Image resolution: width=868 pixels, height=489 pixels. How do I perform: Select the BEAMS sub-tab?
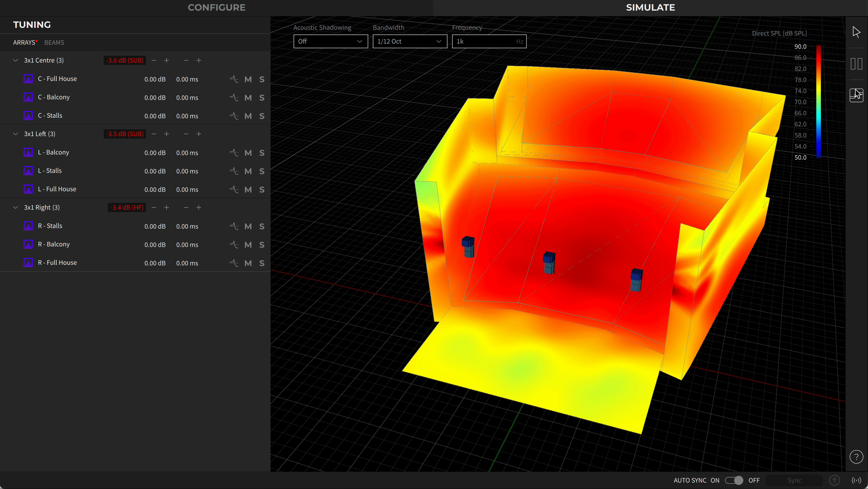click(54, 43)
